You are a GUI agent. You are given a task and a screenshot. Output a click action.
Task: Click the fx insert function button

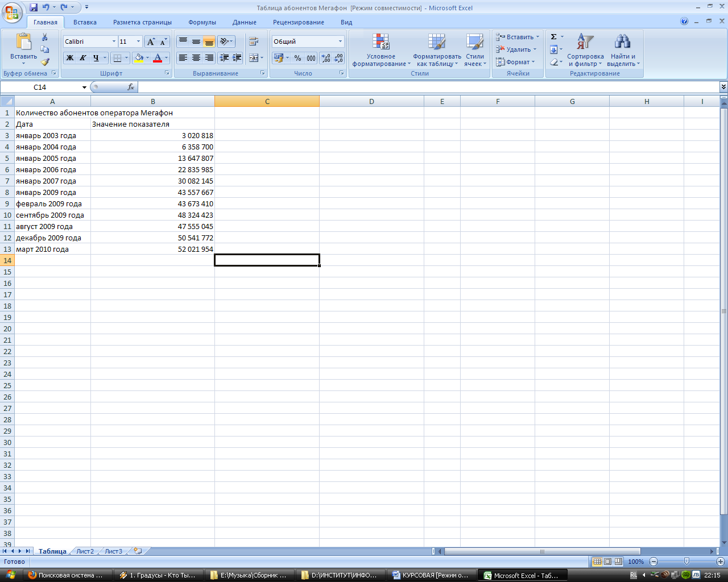tap(131, 87)
